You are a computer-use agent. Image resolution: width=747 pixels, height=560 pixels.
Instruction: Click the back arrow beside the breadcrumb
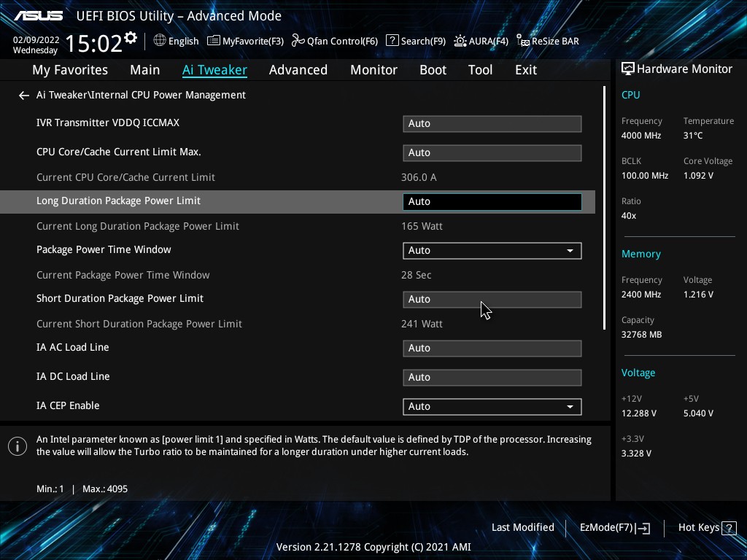[23, 96]
